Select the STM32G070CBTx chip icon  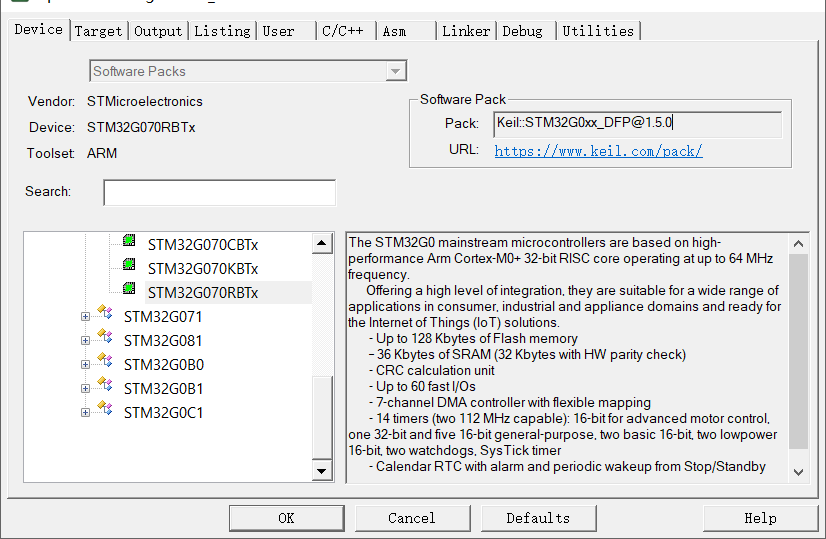(x=129, y=242)
